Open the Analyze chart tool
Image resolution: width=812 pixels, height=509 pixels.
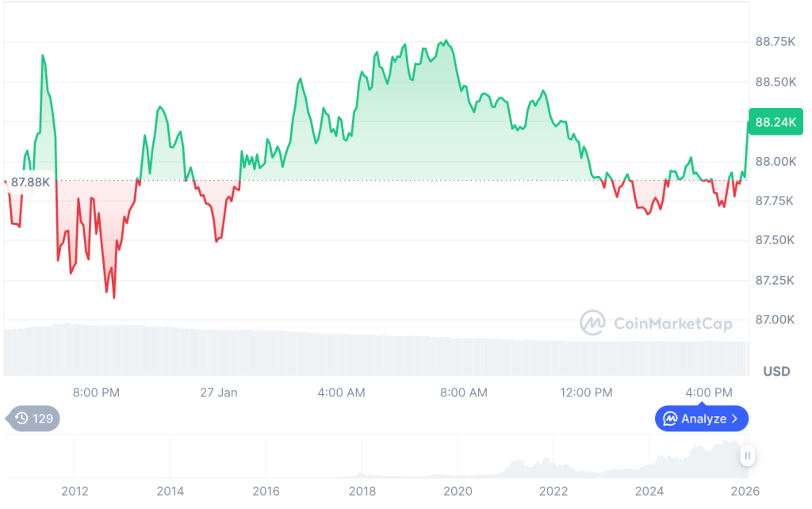(701, 418)
